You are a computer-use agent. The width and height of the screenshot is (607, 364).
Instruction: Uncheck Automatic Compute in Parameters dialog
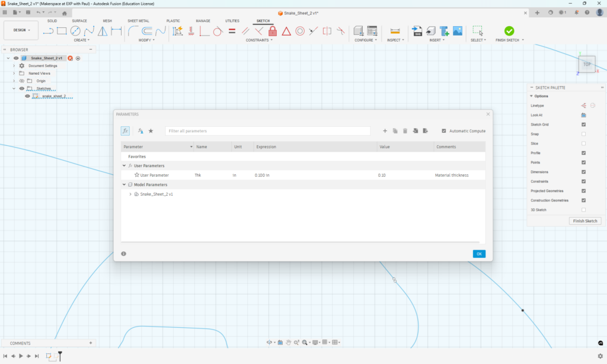pyautogui.click(x=444, y=131)
